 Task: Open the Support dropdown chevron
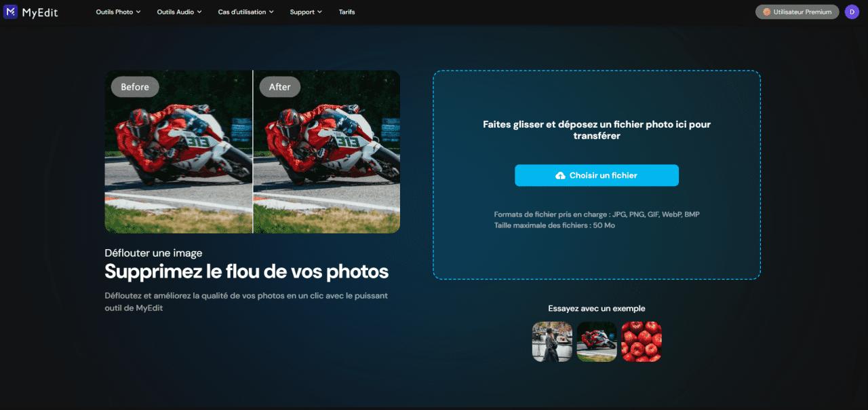tap(320, 12)
